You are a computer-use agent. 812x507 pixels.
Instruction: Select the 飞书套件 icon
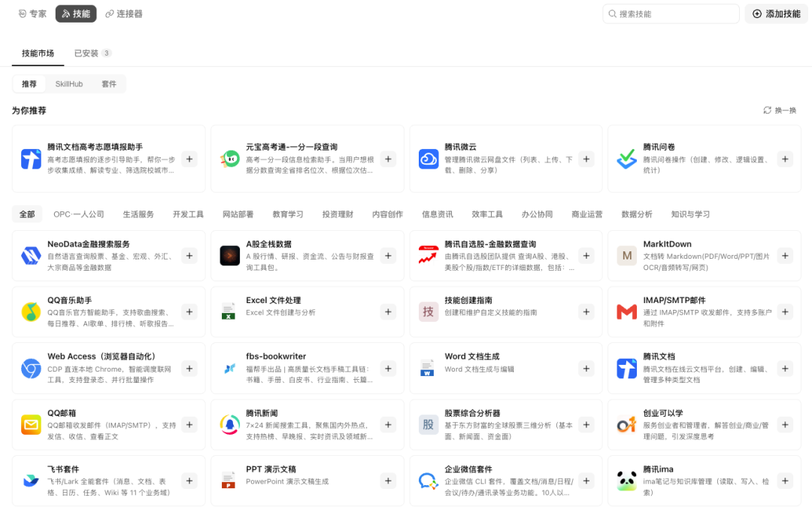click(31, 481)
